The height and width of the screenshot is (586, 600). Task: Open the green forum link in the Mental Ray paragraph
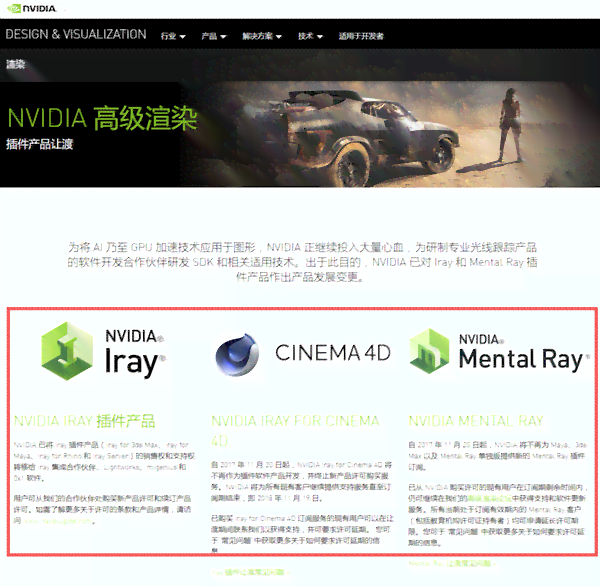pyautogui.click(x=489, y=498)
